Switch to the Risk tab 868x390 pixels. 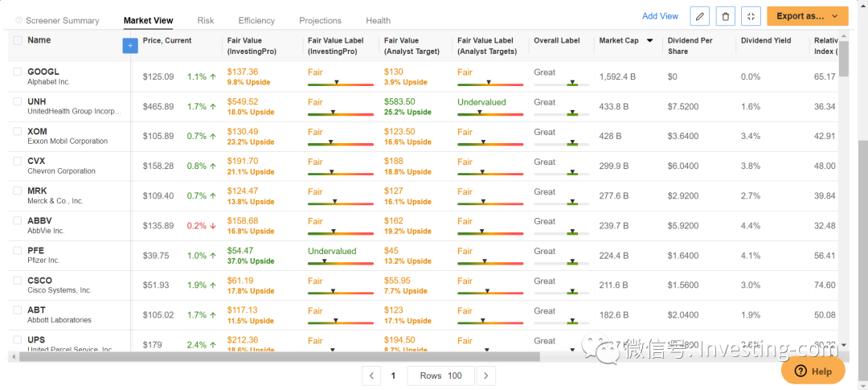206,20
